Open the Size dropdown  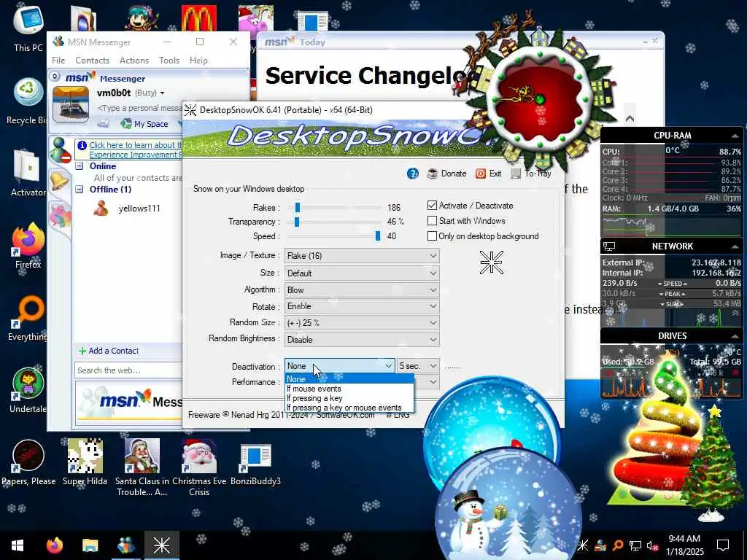click(362, 273)
